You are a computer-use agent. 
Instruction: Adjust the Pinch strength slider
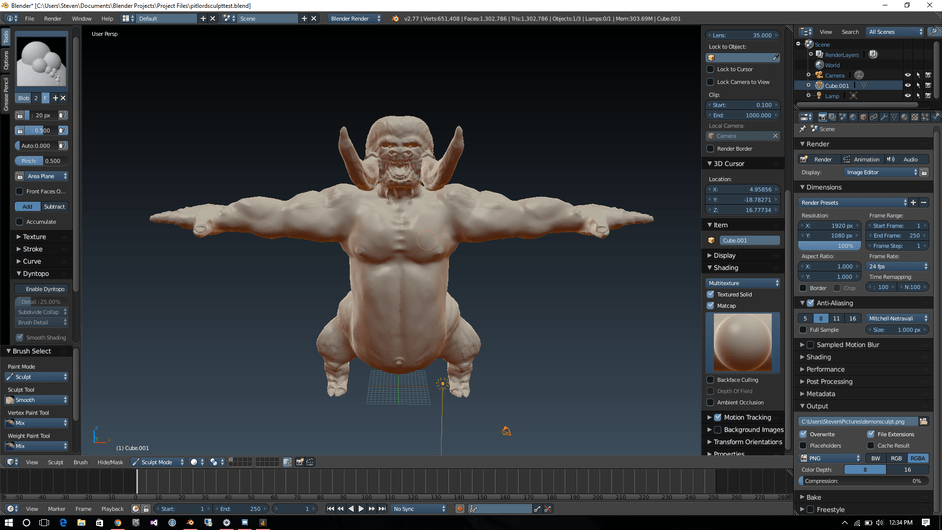click(x=42, y=161)
